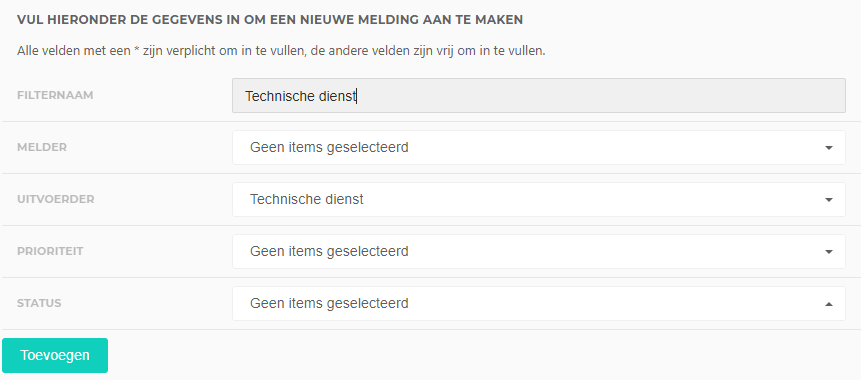Click 'Geen items geselecteerd' text in Prioriteit row
861x380 pixels.
click(329, 252)
